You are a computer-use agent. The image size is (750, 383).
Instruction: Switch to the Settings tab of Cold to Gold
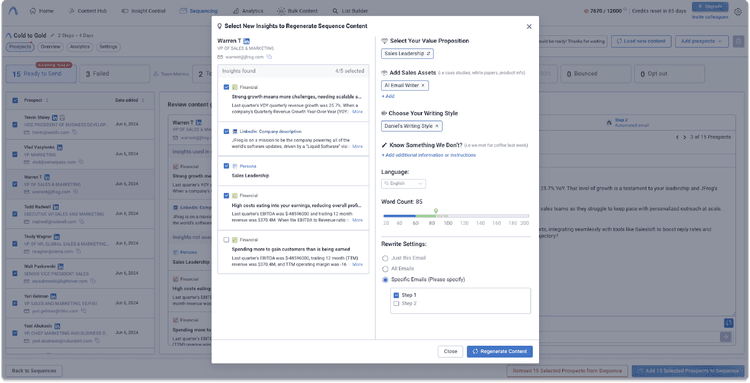109,47
